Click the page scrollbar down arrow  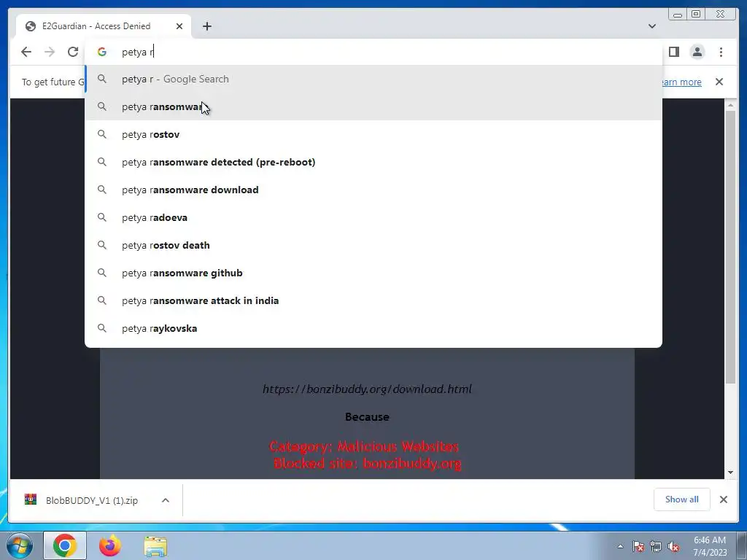coord(730,472)
